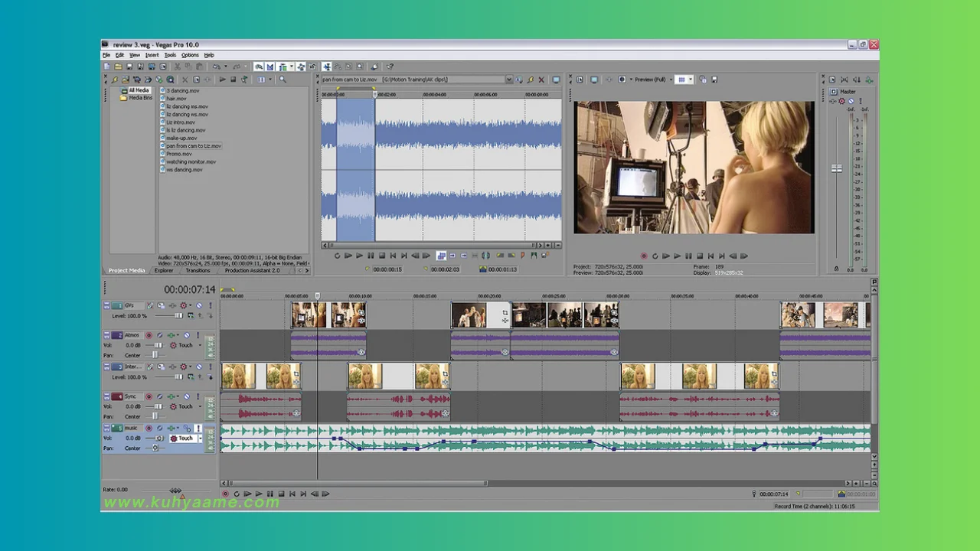Arm the Sync track for record
980x551 pixels.
149,397
